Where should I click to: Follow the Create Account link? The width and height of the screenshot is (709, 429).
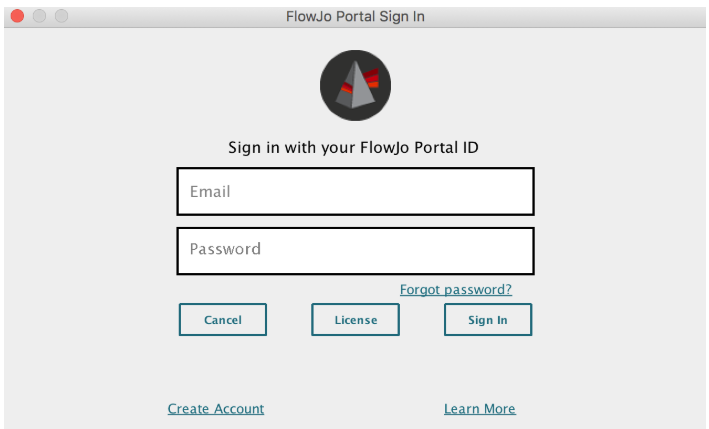click(x=216, y=409)
